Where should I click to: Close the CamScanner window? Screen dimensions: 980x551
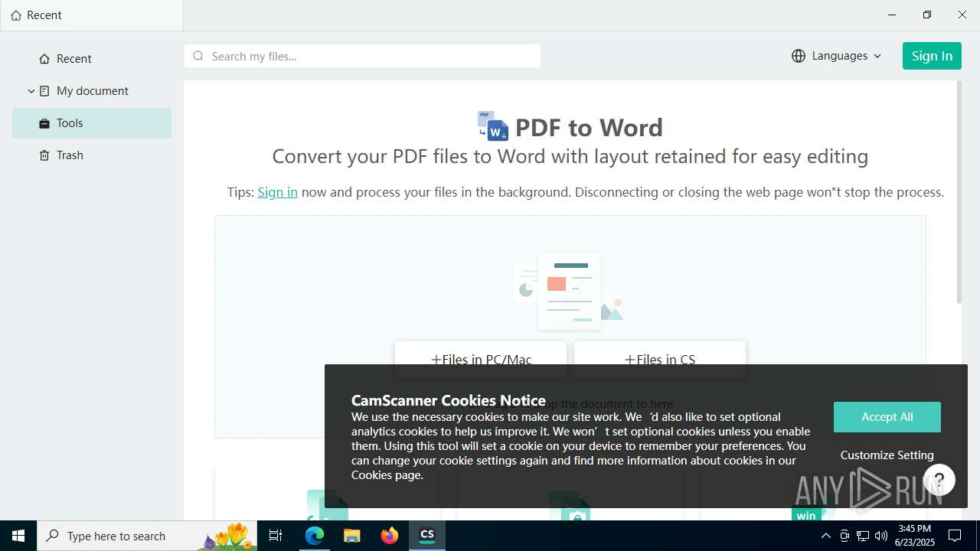pyautogui.click(x=962, y=15)
